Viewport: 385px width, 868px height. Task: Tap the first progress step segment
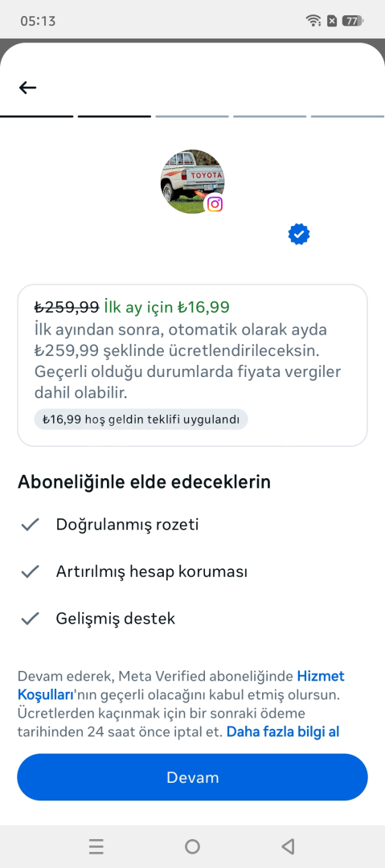click(x=36, y=117)
